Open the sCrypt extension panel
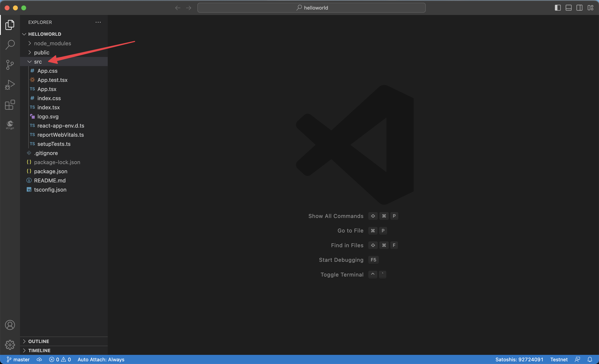This screenshot has height=364, width=599. (x=10, y=125)
